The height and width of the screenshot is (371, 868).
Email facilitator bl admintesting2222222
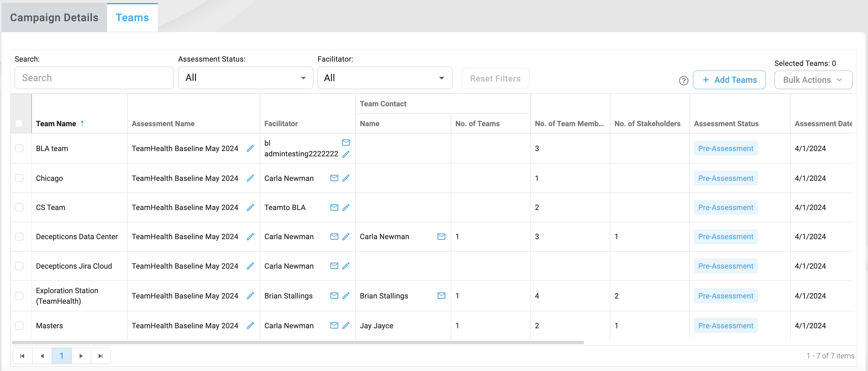tap(346, 142)
